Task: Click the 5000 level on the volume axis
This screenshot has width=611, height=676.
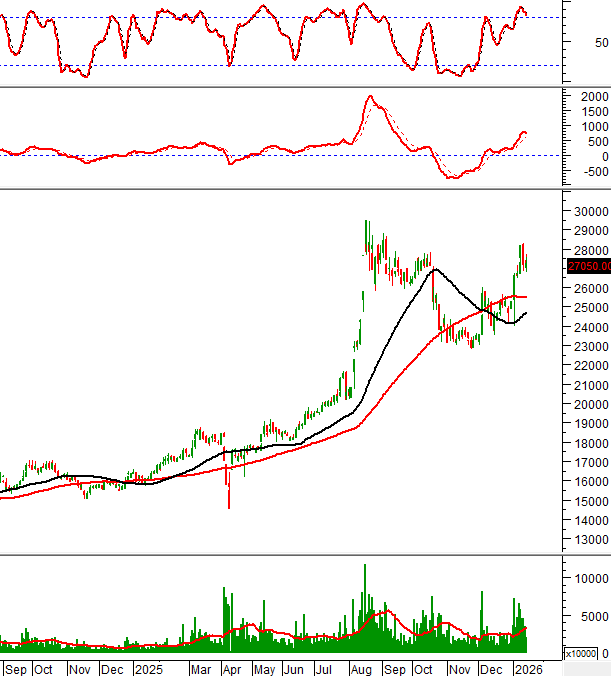Action: (x=588, y=616)
